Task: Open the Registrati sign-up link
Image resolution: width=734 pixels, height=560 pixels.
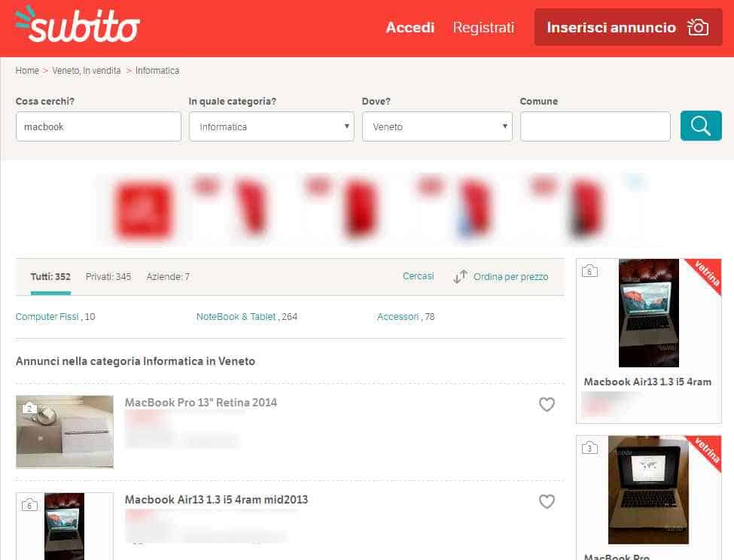Action: pyautogui.click(x=483, y=28)
